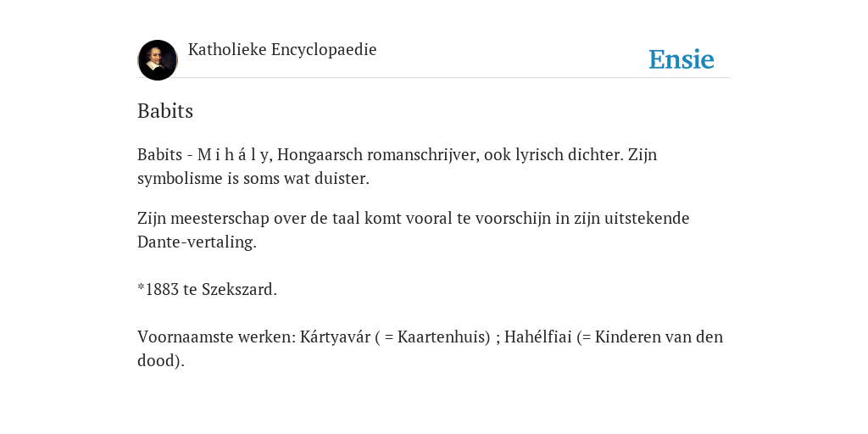Click the spaced name M i h á l y

[232, 154]
